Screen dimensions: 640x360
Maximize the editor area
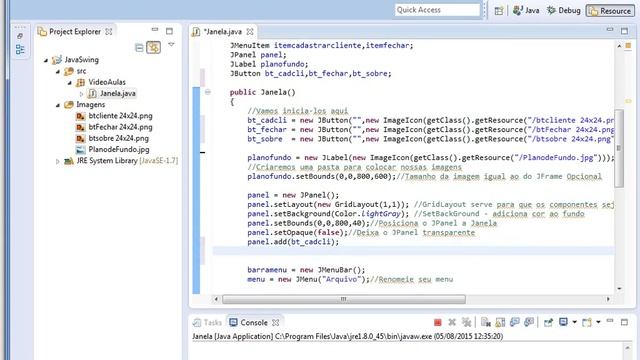(624, 31)
